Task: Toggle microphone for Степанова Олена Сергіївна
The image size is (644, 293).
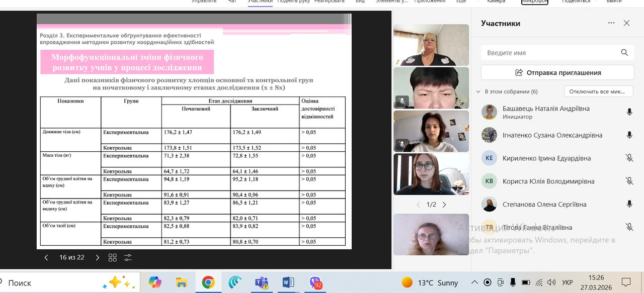Action: pyautogui.click(x=629, y=205)
